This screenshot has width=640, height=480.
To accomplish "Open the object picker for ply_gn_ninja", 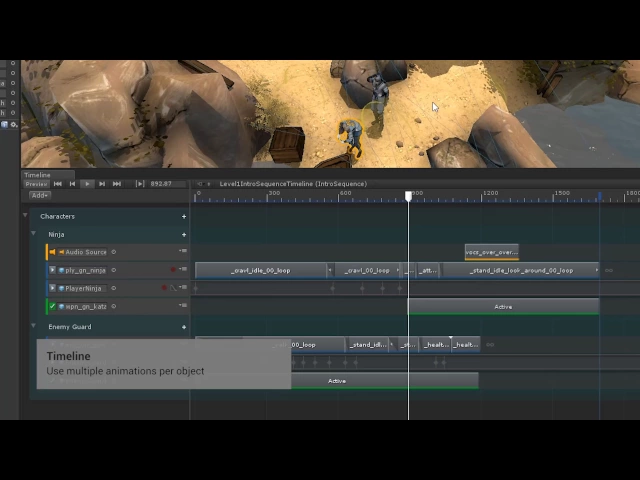I will (x=114, y=270).
